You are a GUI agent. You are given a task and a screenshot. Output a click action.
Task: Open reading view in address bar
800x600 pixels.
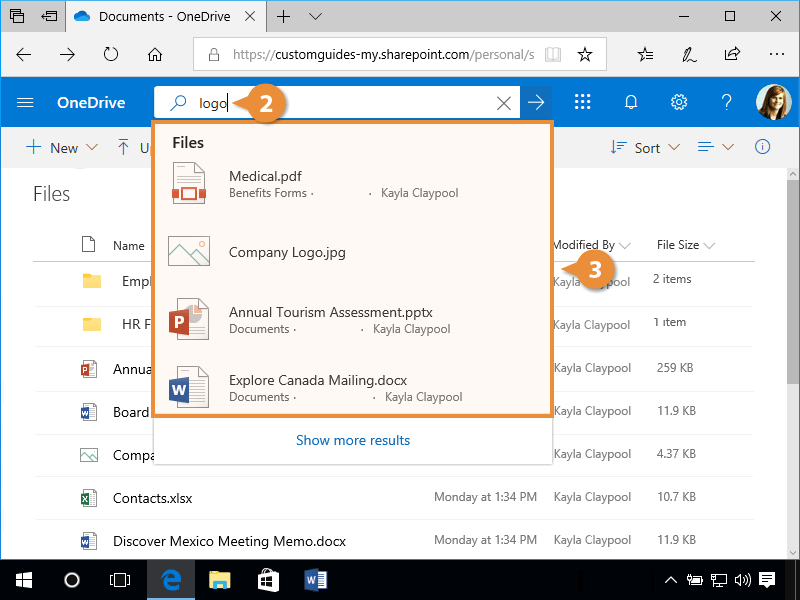[x=553, y=54]
